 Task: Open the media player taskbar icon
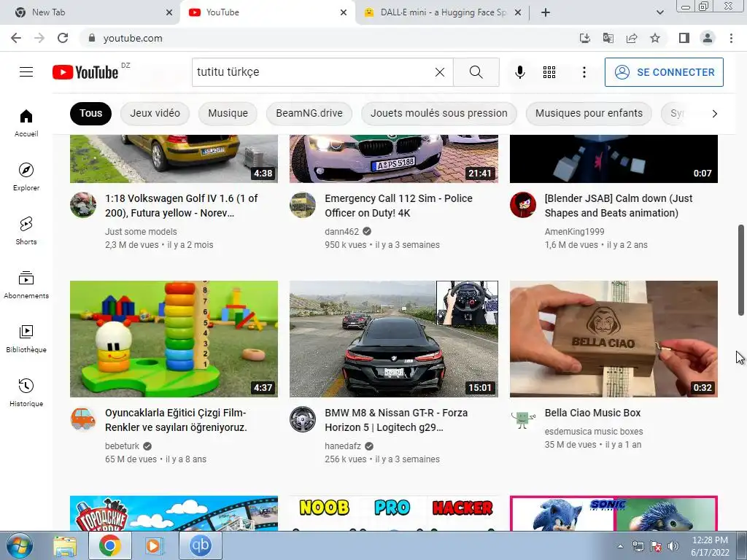[x=155, y=546]
